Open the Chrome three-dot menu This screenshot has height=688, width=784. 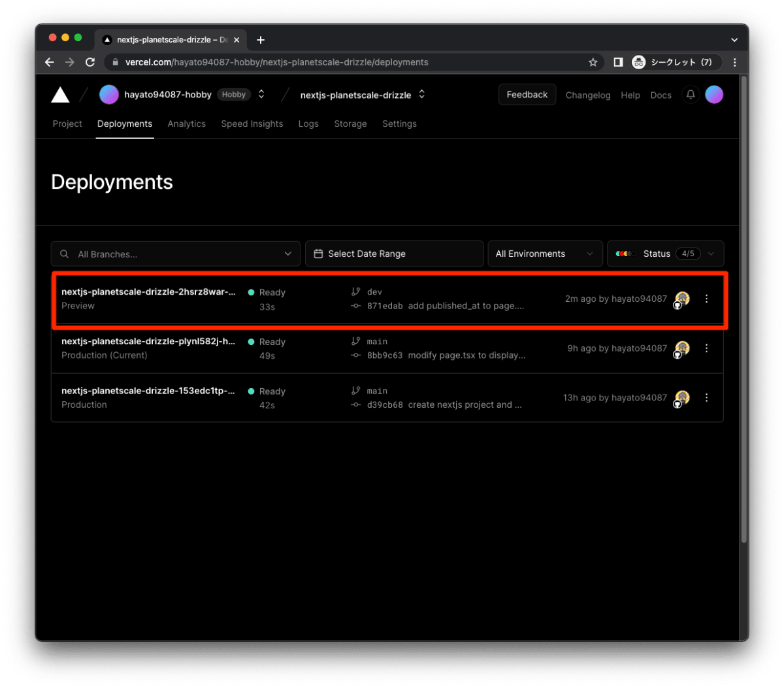coord(735,62)
